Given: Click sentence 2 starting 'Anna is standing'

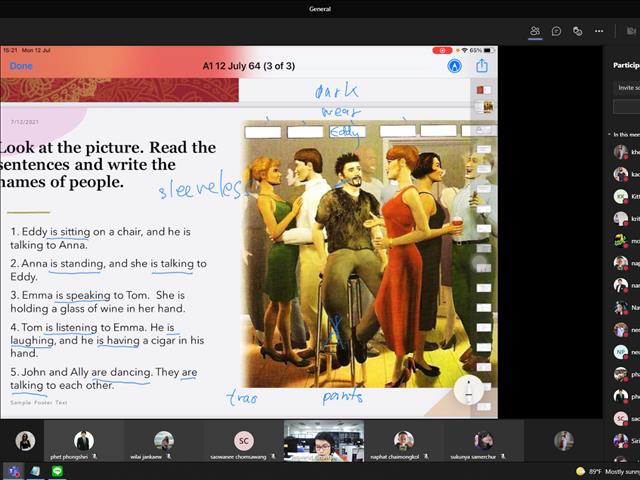Looking at the screenshot, I should 109,270.
